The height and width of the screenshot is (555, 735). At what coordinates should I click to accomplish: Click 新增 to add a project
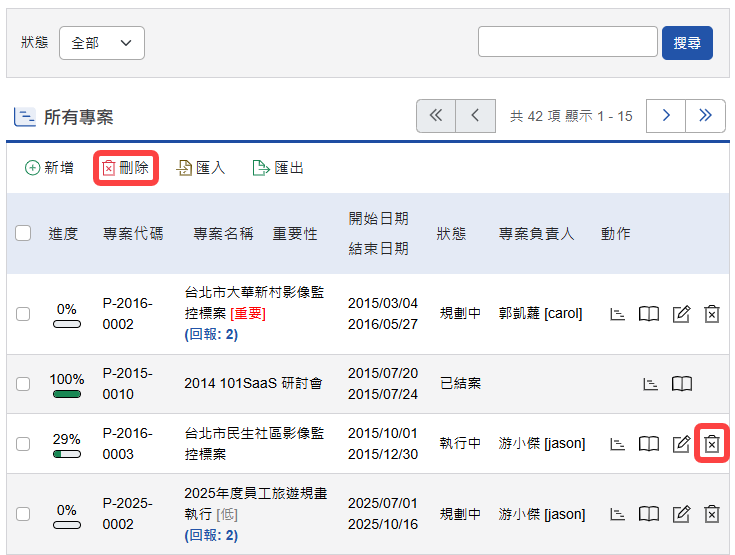pos(50,168)
